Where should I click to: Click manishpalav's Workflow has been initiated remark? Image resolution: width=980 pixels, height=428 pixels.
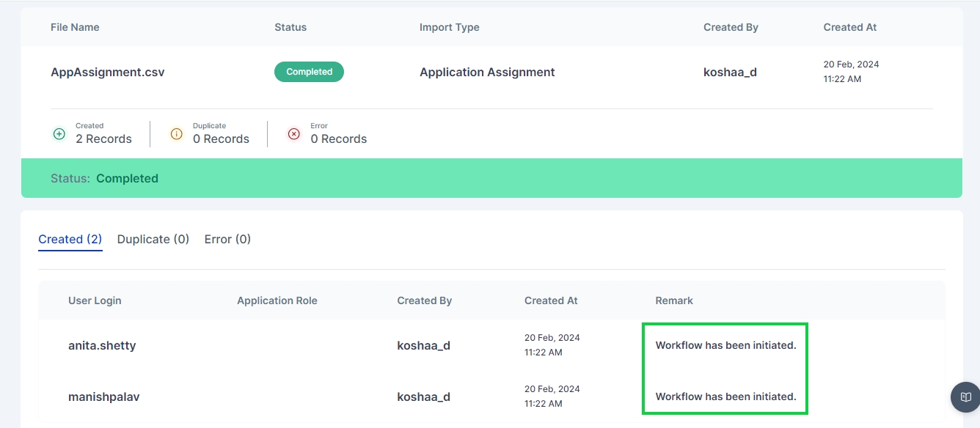[x=725, y=396]
